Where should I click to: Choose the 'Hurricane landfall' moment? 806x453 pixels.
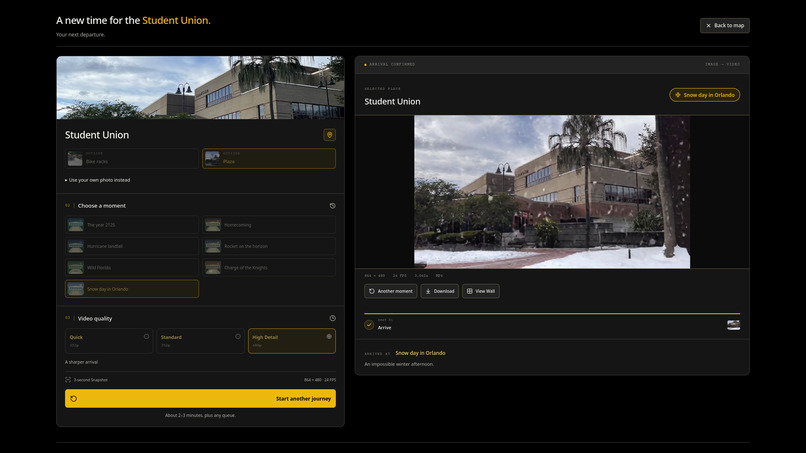point(132,246)
